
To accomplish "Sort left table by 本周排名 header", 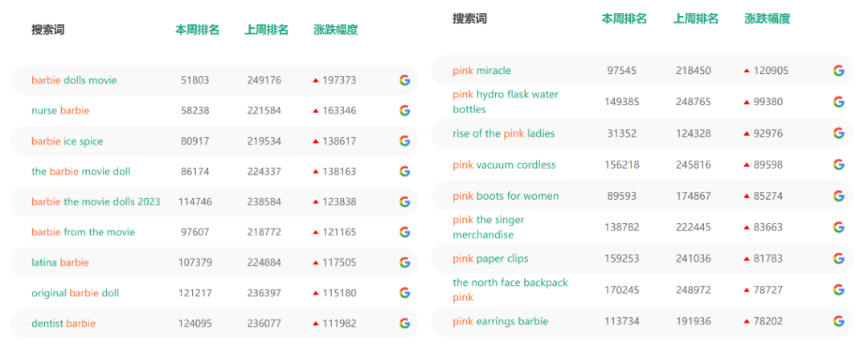I will (197, 30).
